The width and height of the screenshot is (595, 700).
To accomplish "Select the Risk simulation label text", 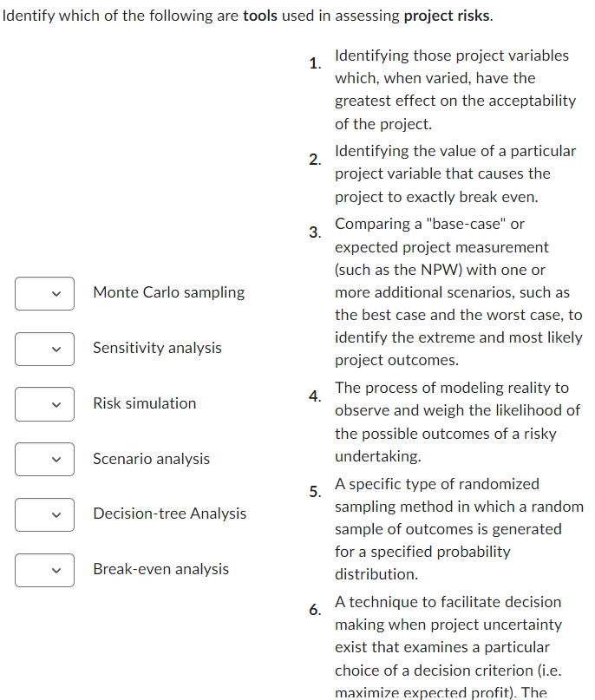I will pyautogui.click(x=144, y=403).
